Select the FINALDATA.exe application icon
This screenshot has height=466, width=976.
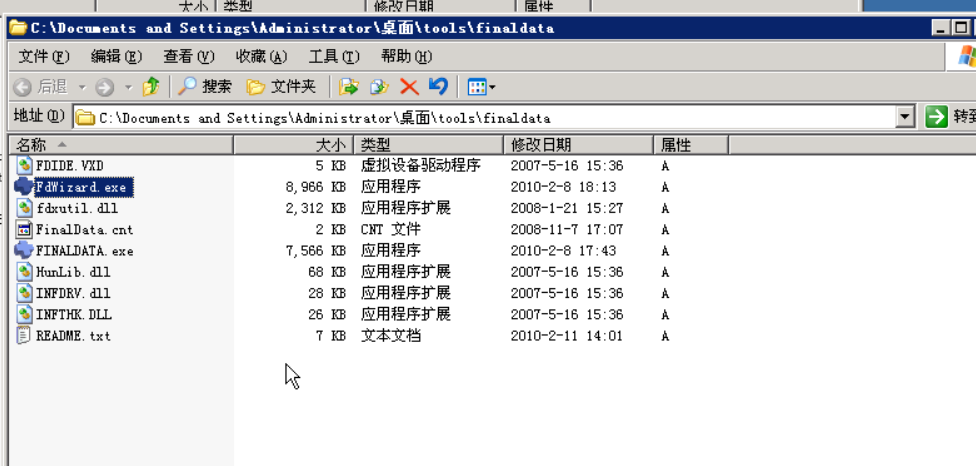tap(24, 251)
